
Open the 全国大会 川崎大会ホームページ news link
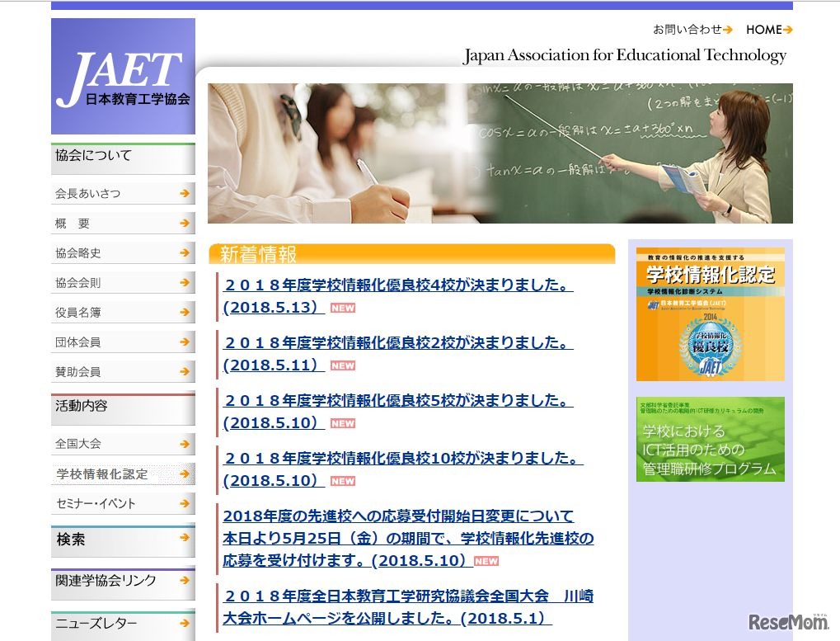tap(408, 607)
